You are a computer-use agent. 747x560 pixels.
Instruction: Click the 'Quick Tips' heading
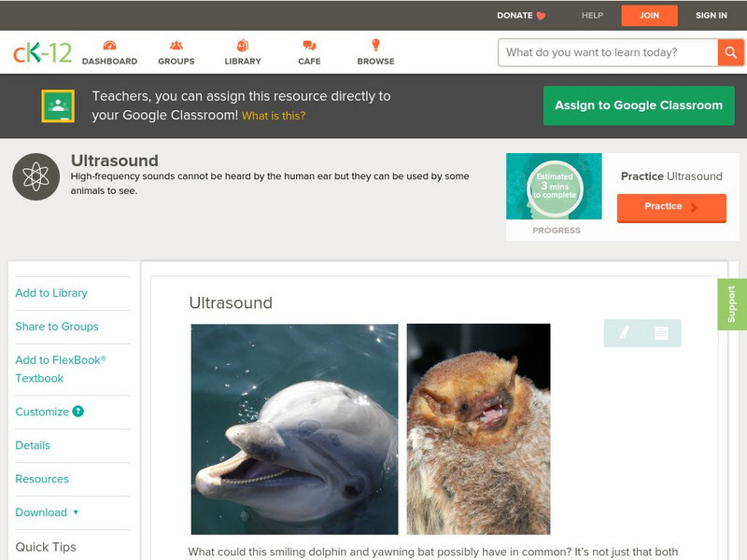click(46, 547)
